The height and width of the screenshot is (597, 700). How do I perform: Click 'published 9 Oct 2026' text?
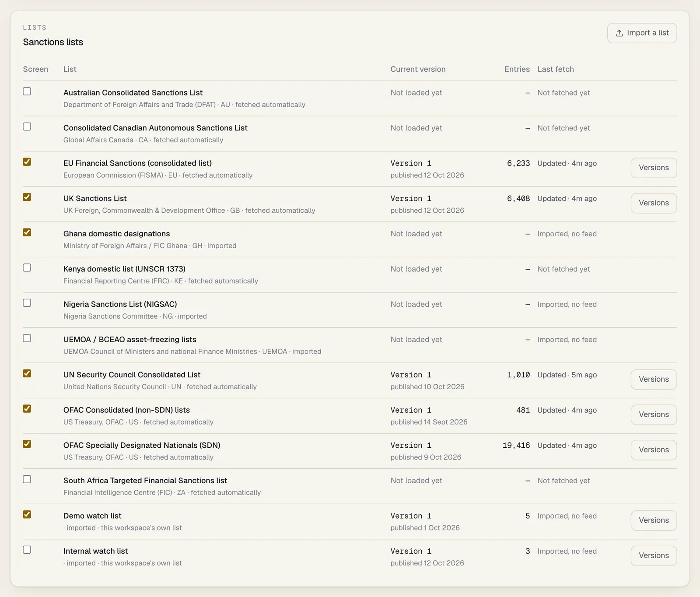pos(426,457)
